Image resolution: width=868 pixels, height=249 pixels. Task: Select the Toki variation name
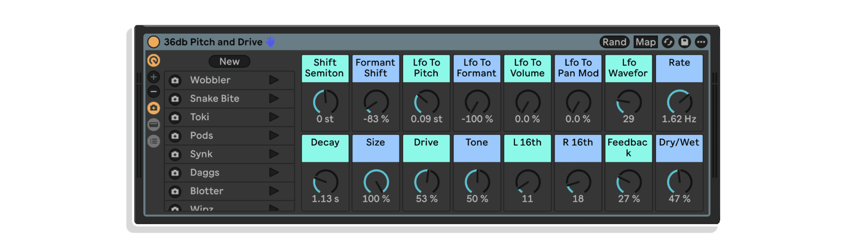(199, 117)
